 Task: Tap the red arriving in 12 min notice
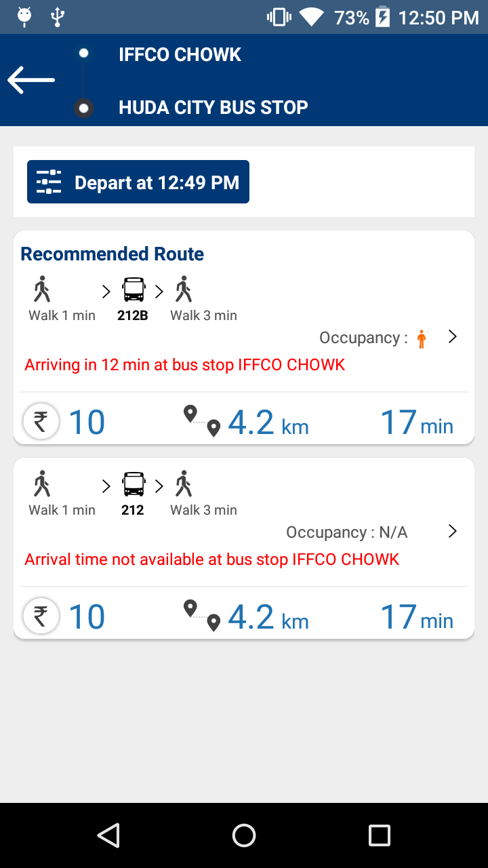185,365
